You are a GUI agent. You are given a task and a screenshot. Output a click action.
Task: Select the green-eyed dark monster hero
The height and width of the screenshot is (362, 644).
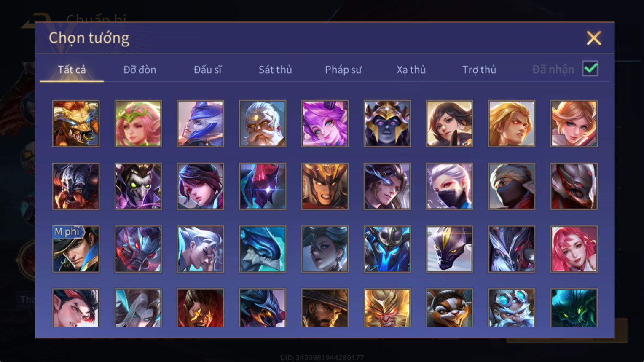tap(574, 308)
